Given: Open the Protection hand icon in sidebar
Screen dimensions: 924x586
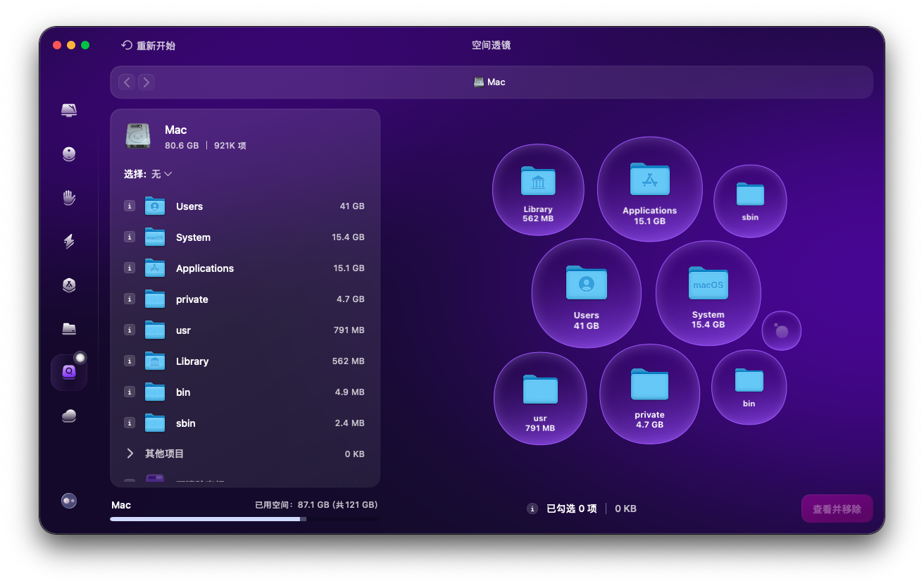Looking at the screenshot, I should click(69, 198).
